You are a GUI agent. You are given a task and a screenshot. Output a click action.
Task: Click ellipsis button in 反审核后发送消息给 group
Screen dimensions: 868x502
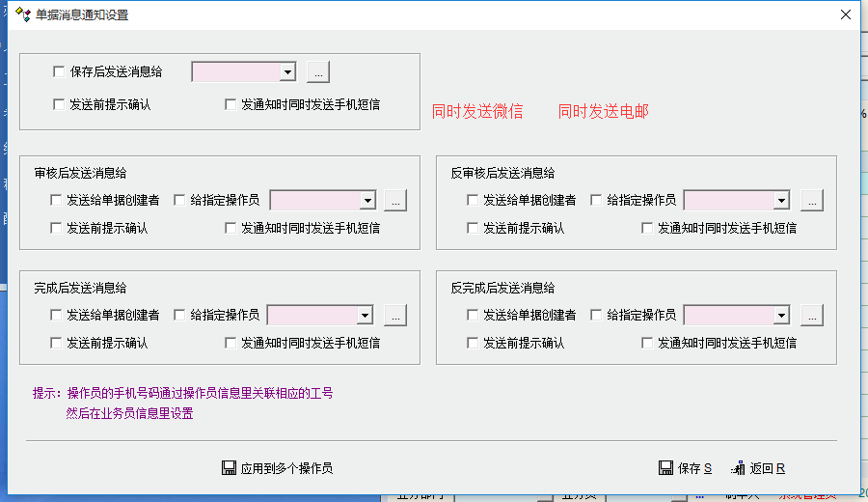(x=811, y=200)
